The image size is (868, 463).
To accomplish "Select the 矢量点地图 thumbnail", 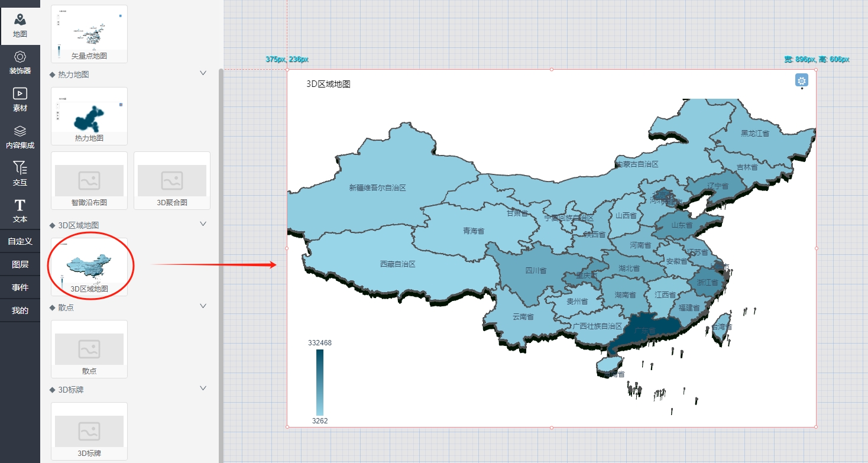I will [89, 33].
